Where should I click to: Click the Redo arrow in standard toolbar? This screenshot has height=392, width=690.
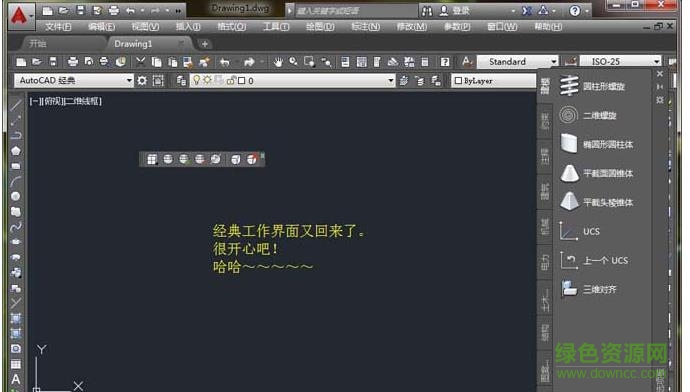tap(249, 62)
